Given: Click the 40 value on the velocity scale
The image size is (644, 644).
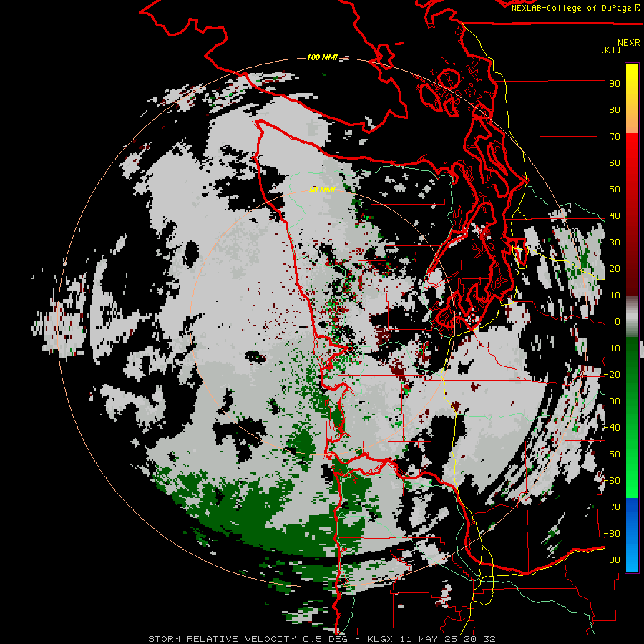Looking at the screenshot, I should [x=615, y=216].
